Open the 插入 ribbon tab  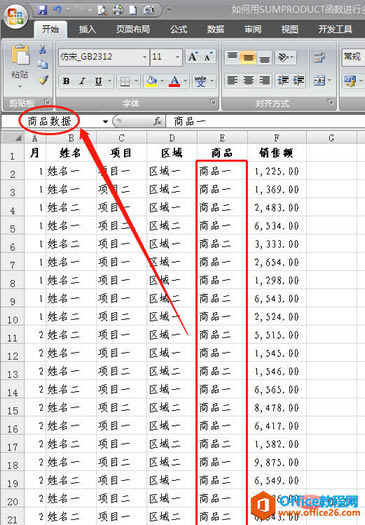pos(87,29)
